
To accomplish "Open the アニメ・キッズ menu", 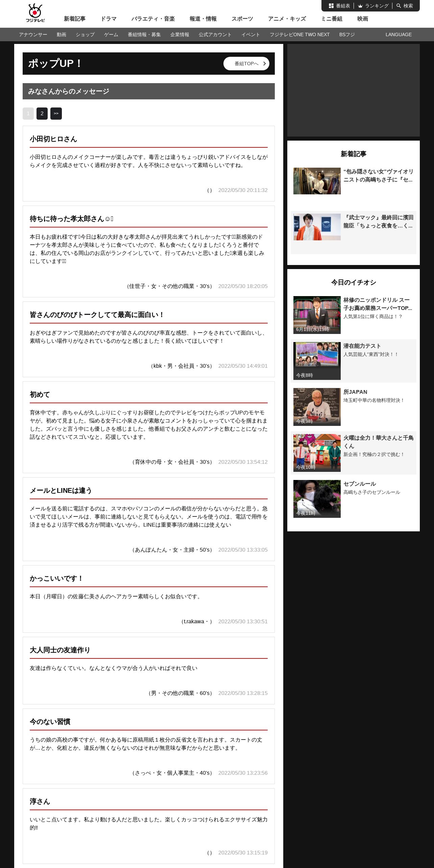I will (287, 19).
